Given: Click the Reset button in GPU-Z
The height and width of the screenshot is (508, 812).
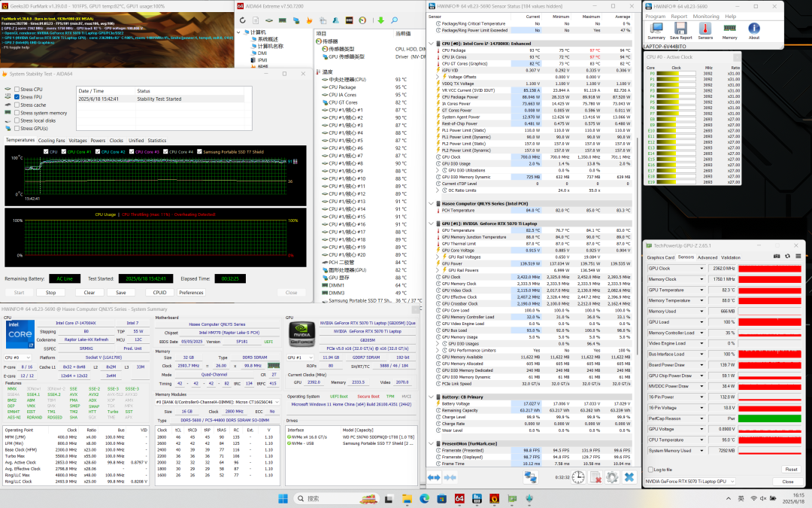Looking at the screenshot, I should click(791, 470).
